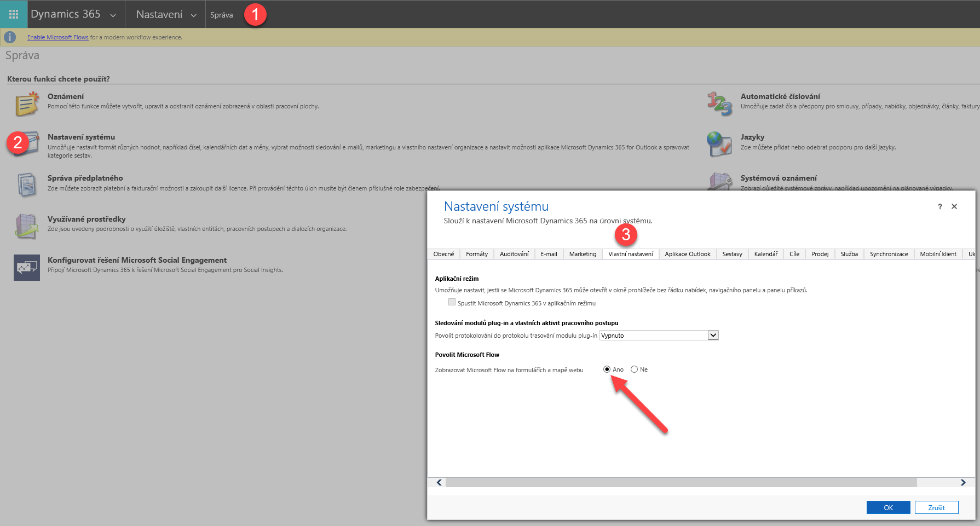Confirm settings with the OK button

[x=888, y=507]
